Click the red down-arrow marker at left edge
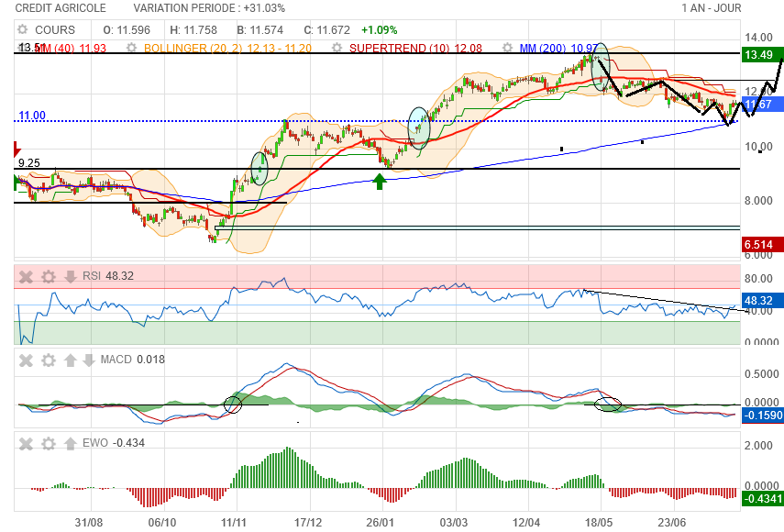Screen dimensions: 784x532 17,149
